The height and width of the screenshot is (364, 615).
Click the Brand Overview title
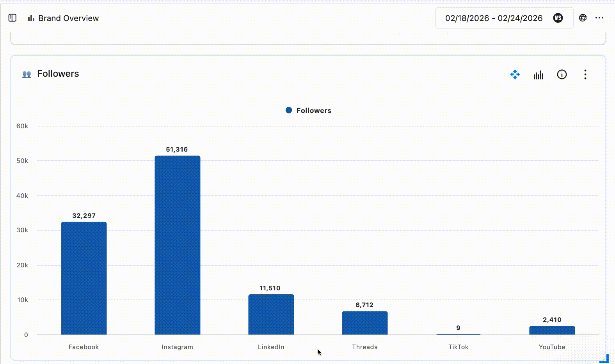point(68,18)
